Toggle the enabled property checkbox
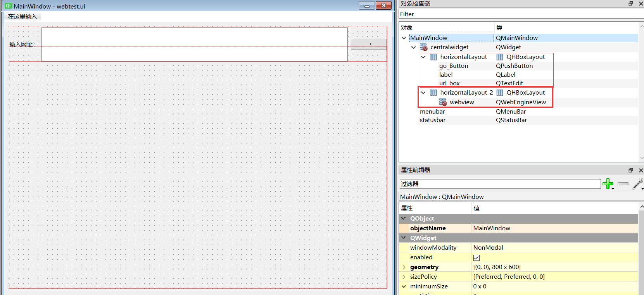This screenshot has height=295, width=644. (x=477, y=258)
